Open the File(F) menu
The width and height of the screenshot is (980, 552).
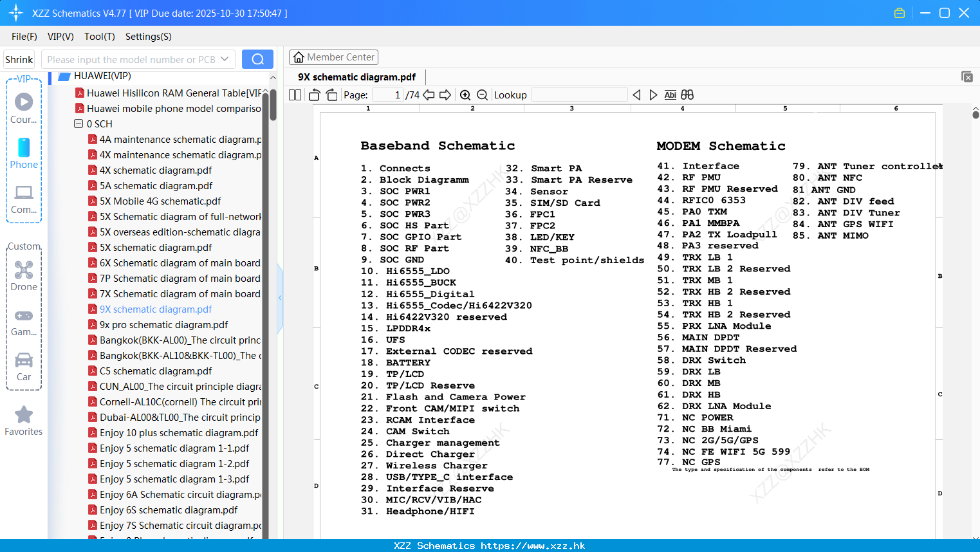[24, 37]
